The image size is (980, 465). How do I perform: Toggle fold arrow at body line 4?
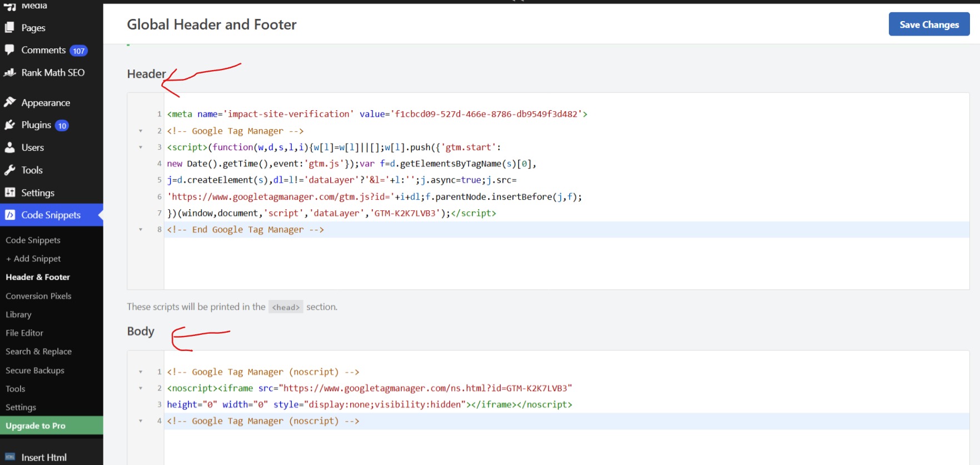(141, 421)
